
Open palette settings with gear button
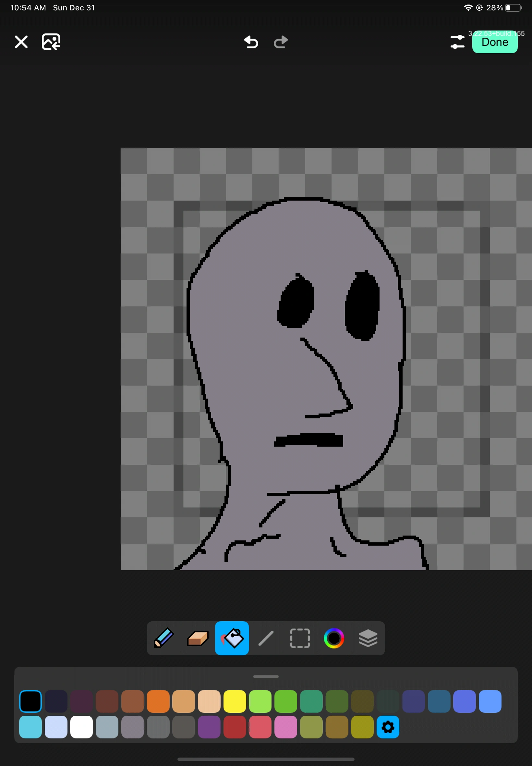point(388,727)
